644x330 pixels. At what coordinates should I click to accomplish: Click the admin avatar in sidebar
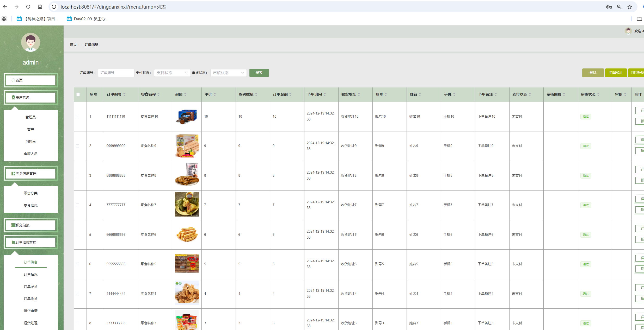(x=30, y=42)
